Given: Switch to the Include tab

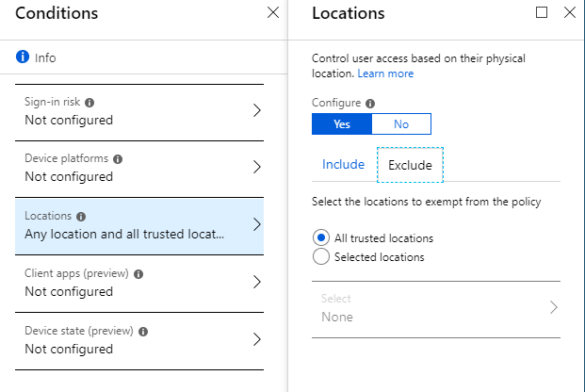Looking at the screenshot, I should (x=343, y=164).
